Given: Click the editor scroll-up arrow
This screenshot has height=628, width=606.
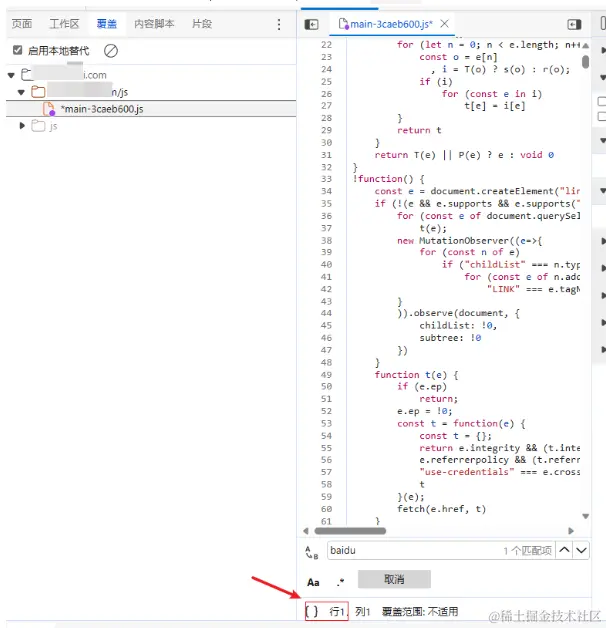Looking at the screenshot, I should tap(586, 46).
